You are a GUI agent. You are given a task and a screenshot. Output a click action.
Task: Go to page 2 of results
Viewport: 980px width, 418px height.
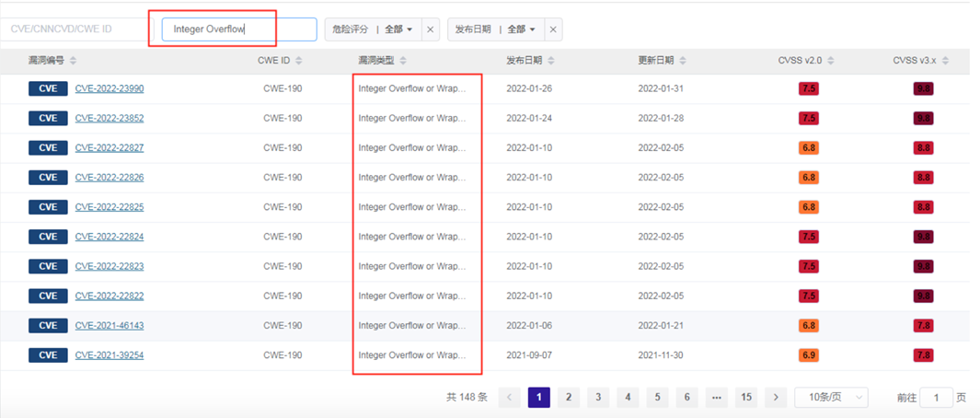pos(569,398)
